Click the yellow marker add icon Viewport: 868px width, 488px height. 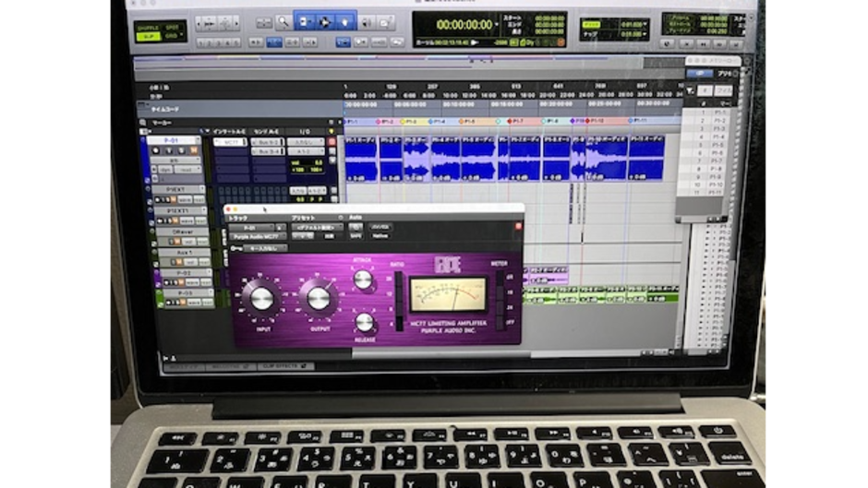(x=332, y=132)
